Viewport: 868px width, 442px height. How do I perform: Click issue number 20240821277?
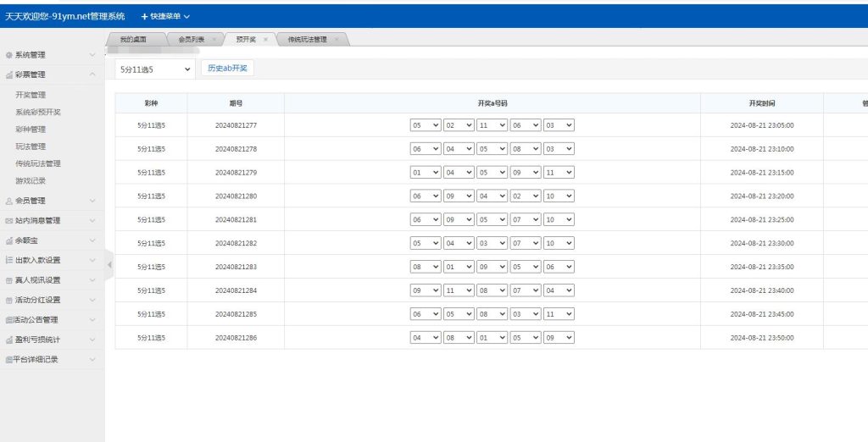click(x=236, y=125)
